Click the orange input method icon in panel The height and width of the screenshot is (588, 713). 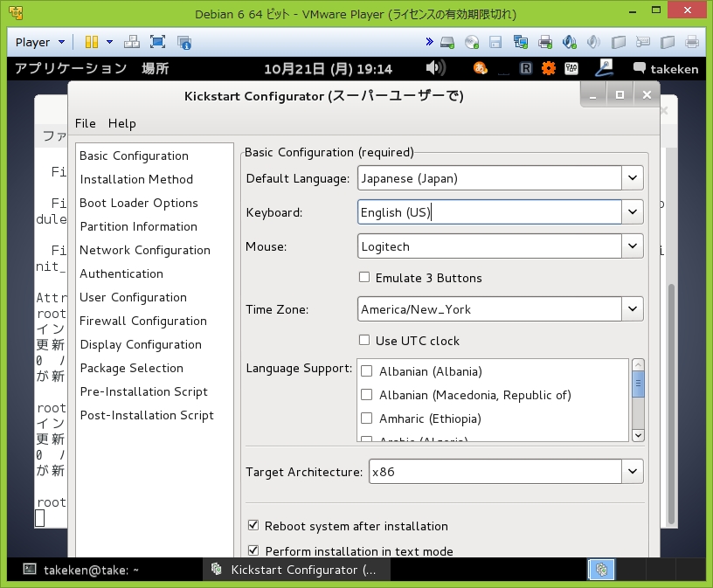click(481, 68)
